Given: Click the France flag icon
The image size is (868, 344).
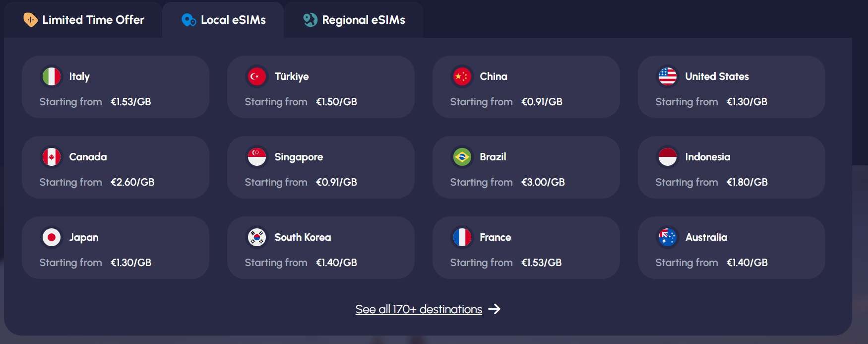Looking at the screenshot, I should pos(462,237).
